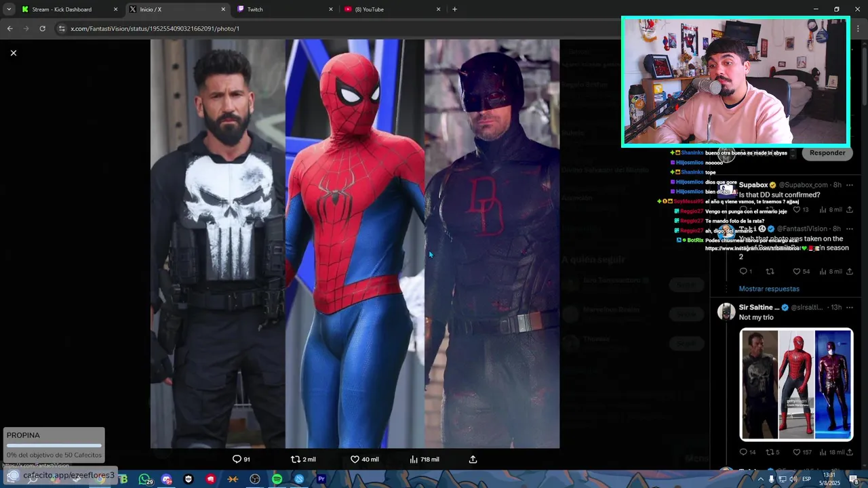Reply to Sir Saltine post with 14 comments
This screenshot has height=488, width=868.
click(x=747, y=452)
